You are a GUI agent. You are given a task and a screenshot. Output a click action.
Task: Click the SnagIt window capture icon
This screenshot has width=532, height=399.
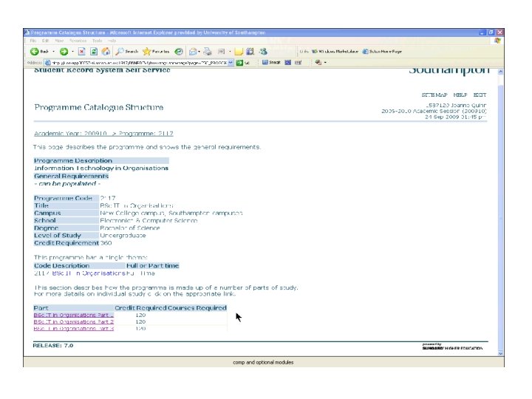[298, 62]
